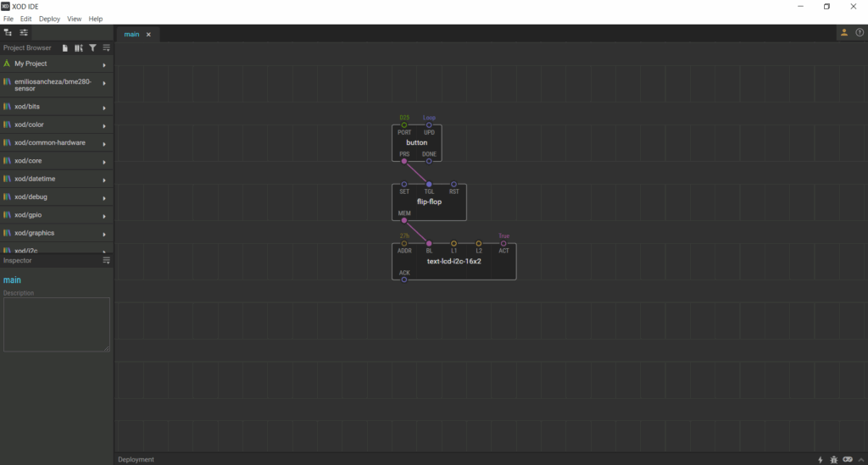Select the xod/datetime library row
The width and height of the screenshot is (868, 465).
click(x=57, y=180)
